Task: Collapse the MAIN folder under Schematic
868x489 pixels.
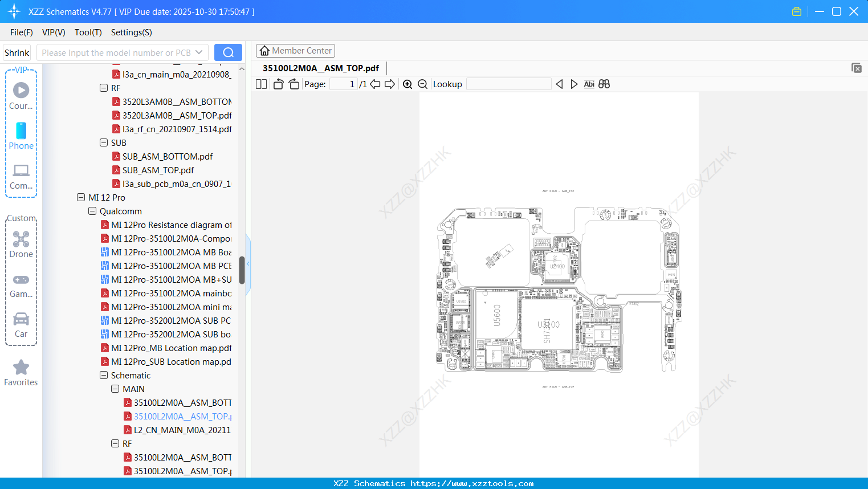Action: click(x=115, y=389)
